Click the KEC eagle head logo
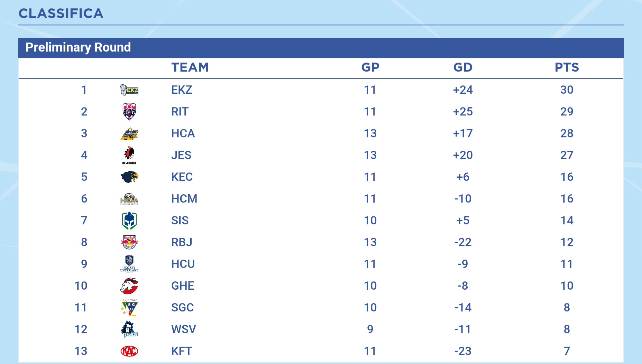 129,177
